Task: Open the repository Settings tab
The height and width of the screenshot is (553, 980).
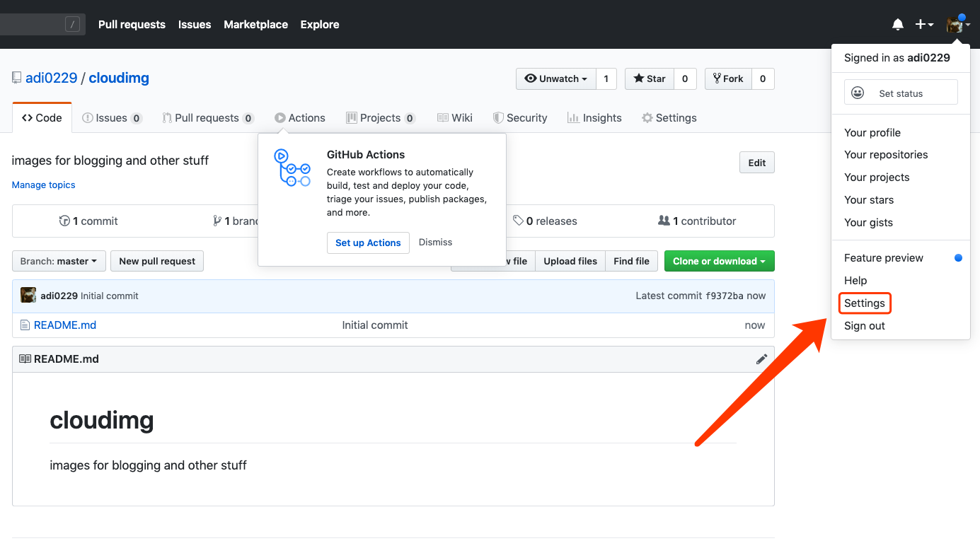Action: (669, 118)
